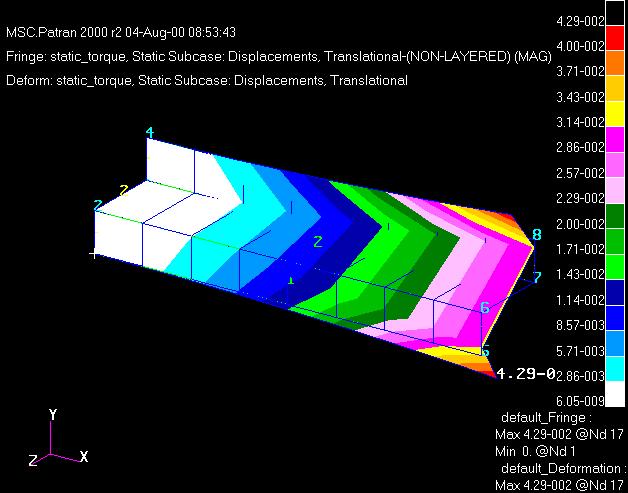Click the default_Deformation label text
Image resolution: width=628 pixels, height=493 pixels.
(560, 468)
